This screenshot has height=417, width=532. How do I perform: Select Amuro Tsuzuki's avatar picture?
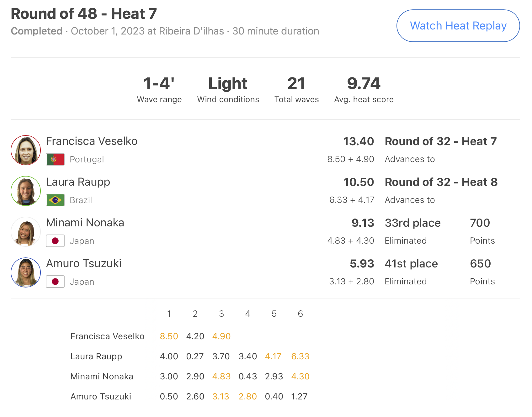tap(26, 272)
